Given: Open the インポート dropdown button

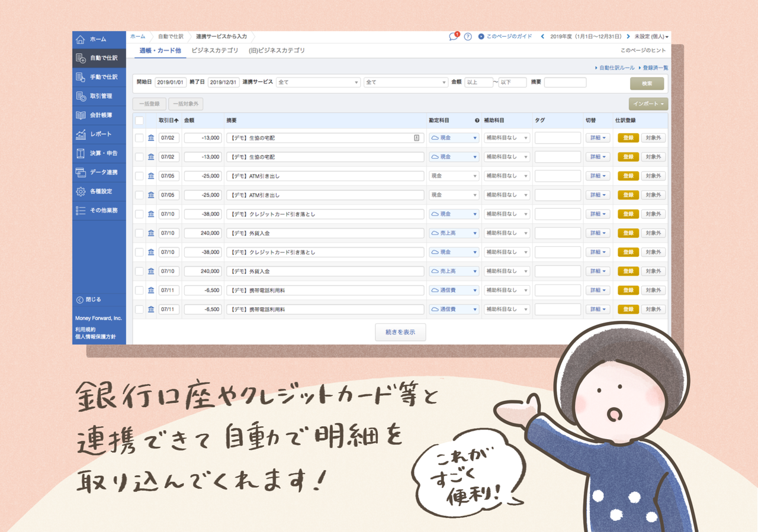Looking at the screenshot, I should [648, 104].
